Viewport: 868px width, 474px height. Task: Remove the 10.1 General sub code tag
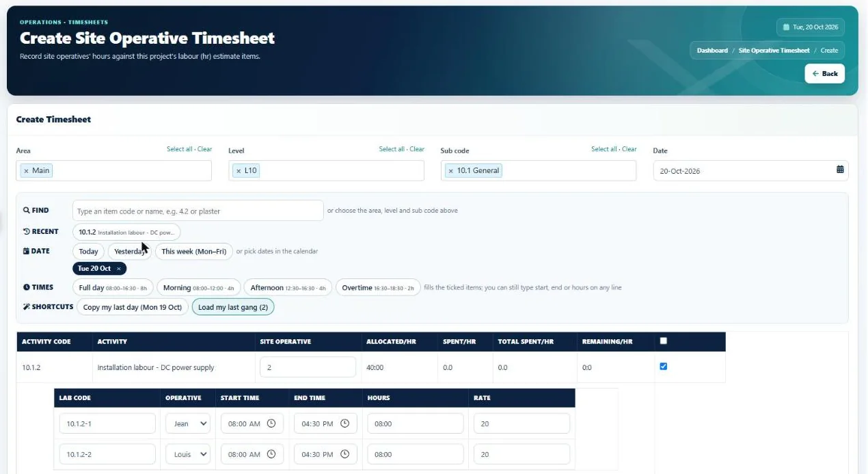[451, 170]
